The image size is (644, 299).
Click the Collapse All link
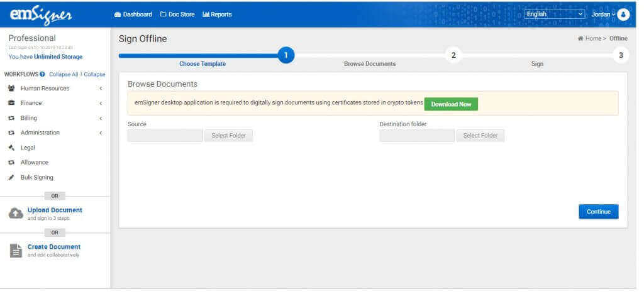(64, 74)
